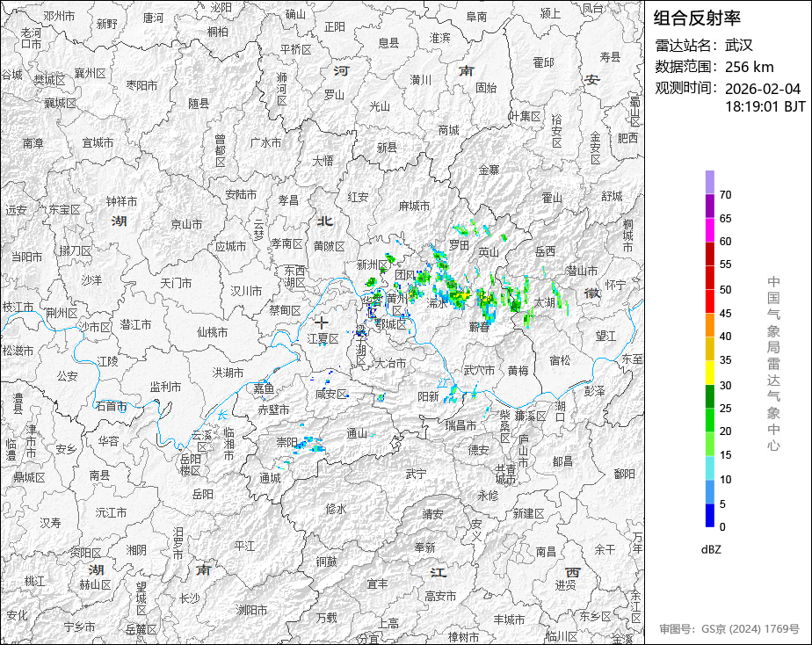This screenshot has width=812, height=645.
Task: Click the 枣阳市 map label
Action: click(x=141, y=84)
